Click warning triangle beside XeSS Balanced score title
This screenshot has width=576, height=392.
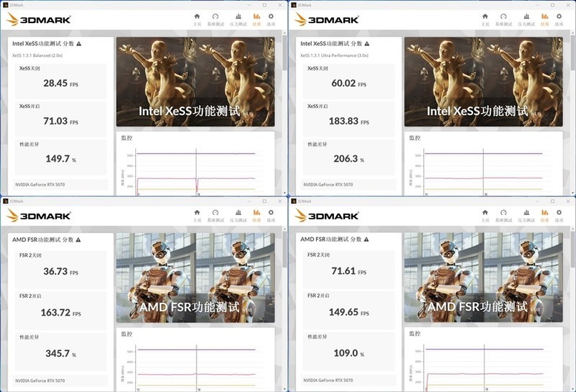click(x=78, y=44)
